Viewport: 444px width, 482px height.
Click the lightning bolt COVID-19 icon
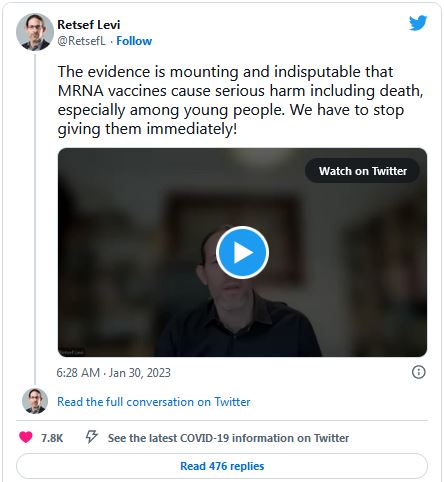[x=91, y=437]
